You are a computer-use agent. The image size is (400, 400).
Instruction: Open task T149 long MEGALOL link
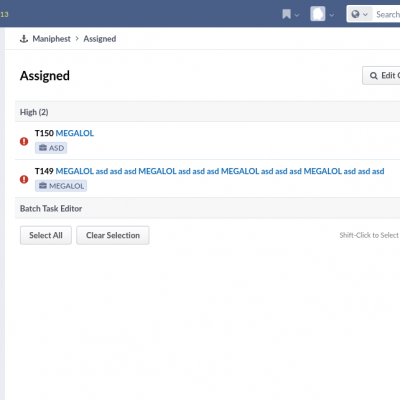(x=220, y=171)
